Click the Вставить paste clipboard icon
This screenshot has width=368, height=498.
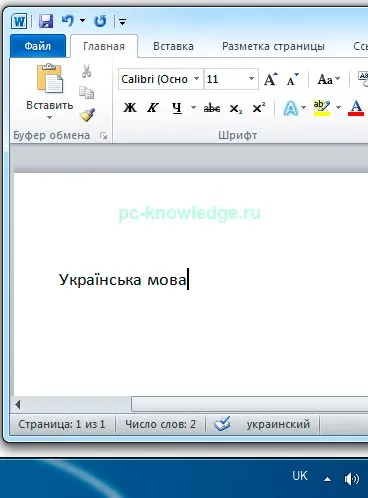(x=50, y=79)
